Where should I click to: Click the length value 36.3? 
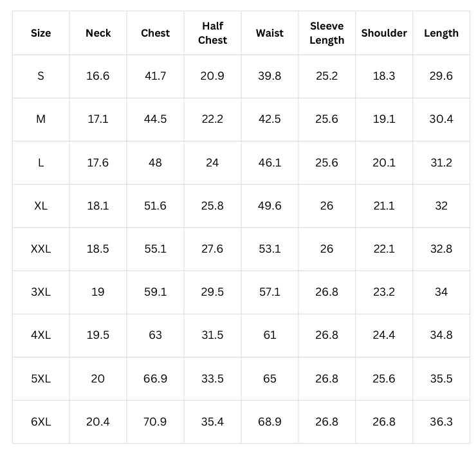[441, 422]
